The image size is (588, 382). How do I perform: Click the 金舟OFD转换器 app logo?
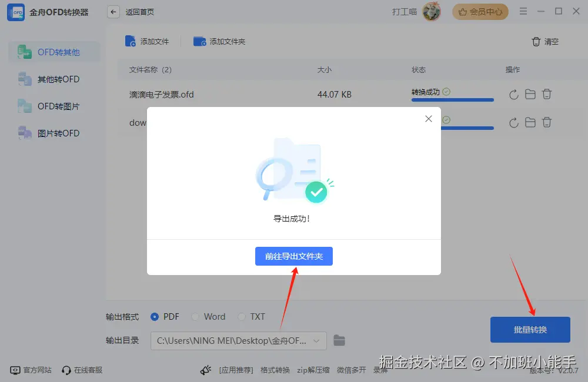(16, 12)
